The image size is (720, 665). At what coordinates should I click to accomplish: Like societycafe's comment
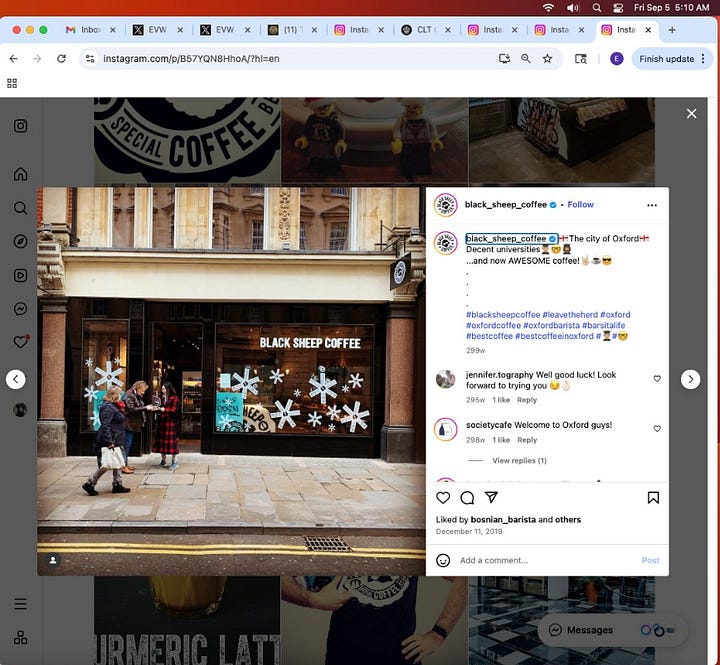(657, 428)
